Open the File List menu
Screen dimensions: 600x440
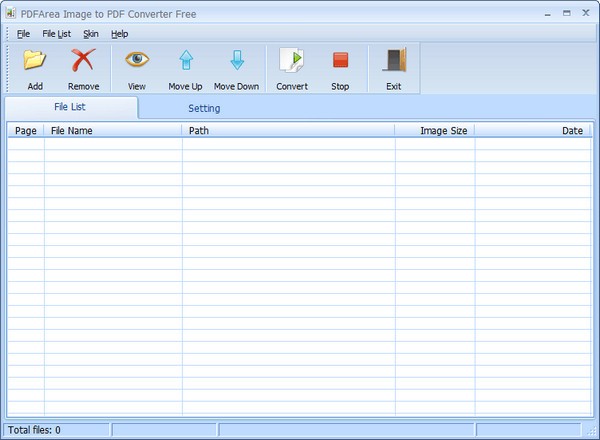tap(57, 34)
